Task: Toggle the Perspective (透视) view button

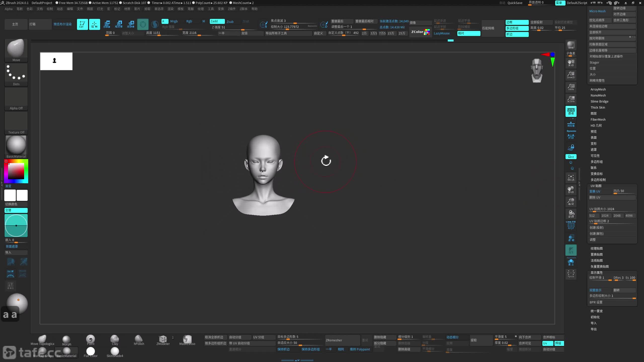Action: click(x=571, y=111)
